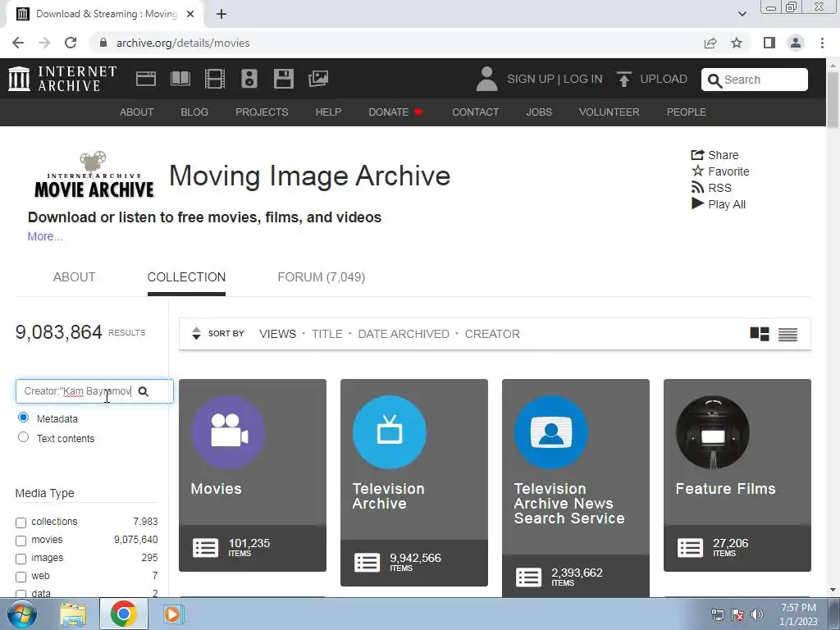
Task: Click the top Search input field
Action: pyautogui.click(x=755, y=80)
